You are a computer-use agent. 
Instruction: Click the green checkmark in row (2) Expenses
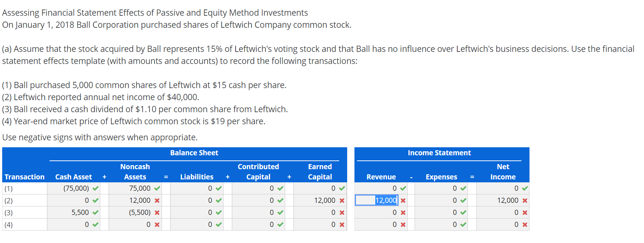(463, 200)
